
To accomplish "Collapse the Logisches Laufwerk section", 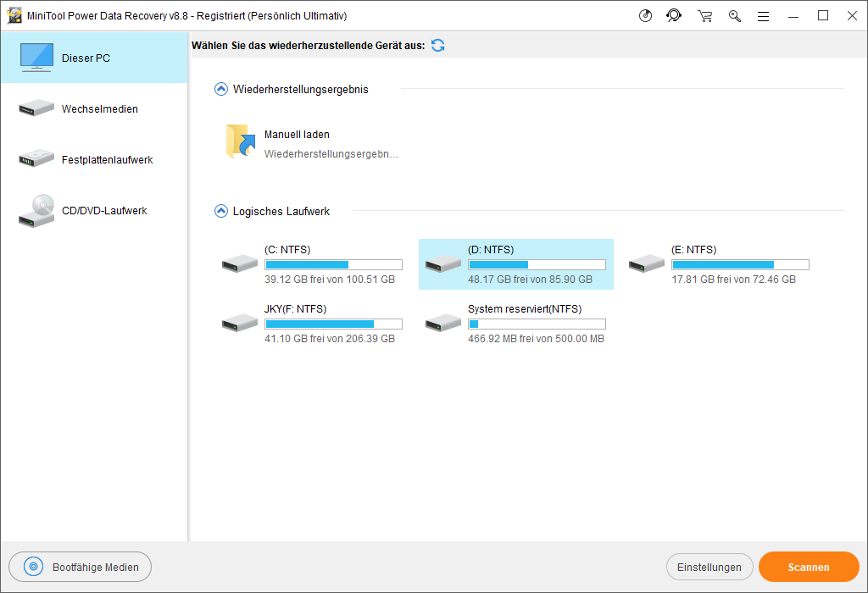I will click(x=221, y=211).
